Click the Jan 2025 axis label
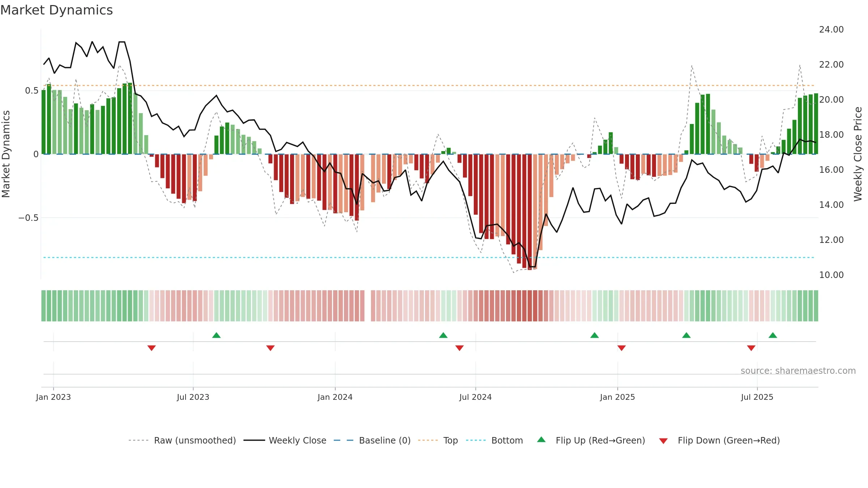 (618, 397)
